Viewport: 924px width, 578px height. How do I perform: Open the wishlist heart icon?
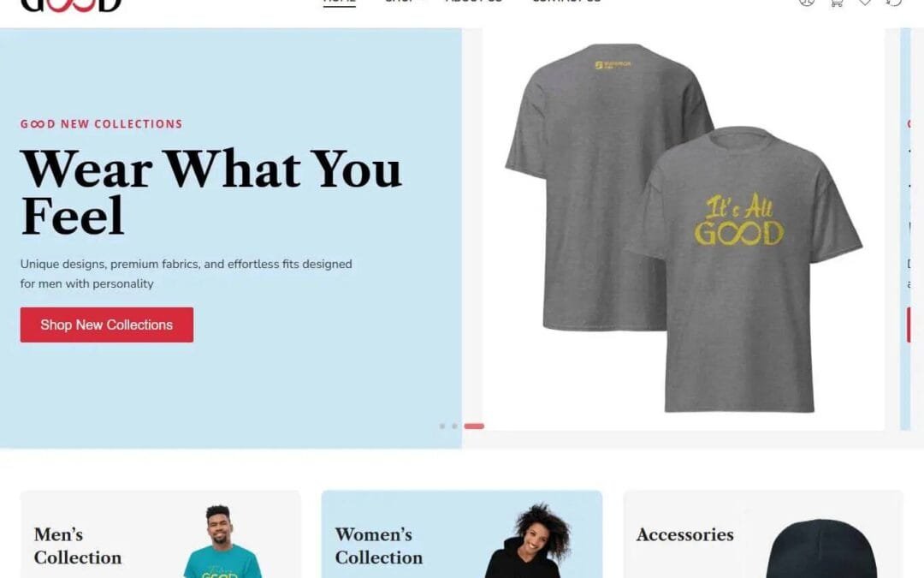[864, 2]
